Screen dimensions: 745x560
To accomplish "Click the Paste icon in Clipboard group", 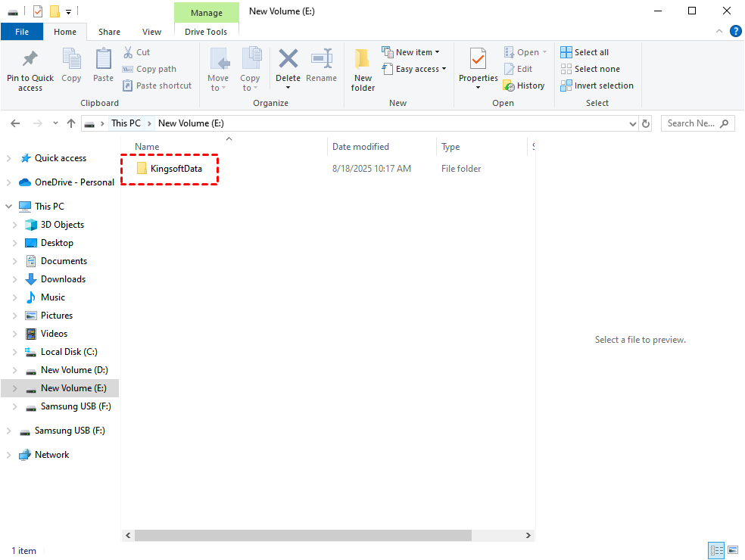I will click(103, 65).
